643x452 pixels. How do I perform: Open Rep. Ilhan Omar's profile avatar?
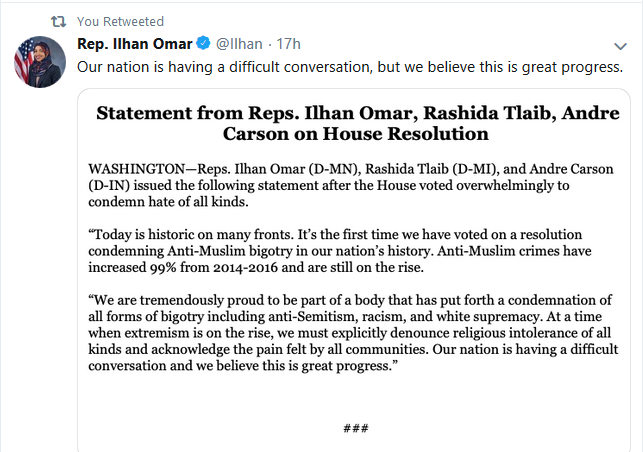(39, 63)
